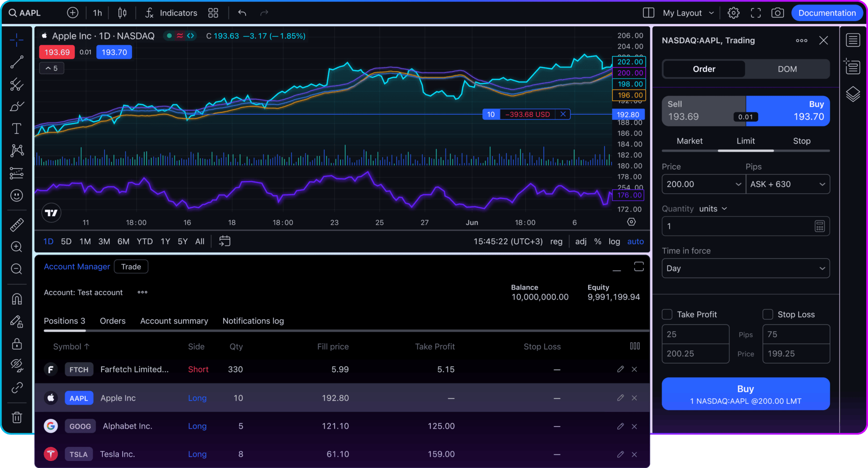Open the Account summary tab
The height and width of the screenshot is (468, 868).
pyautogui.click(x=174, y=321)
